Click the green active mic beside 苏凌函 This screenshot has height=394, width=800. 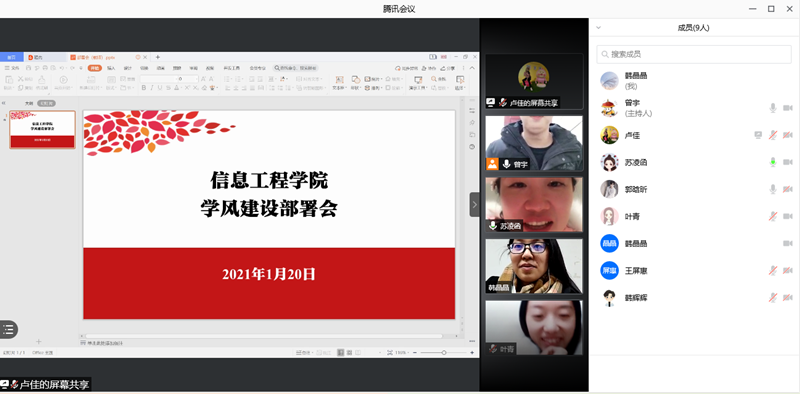click(x=773, y=162)
